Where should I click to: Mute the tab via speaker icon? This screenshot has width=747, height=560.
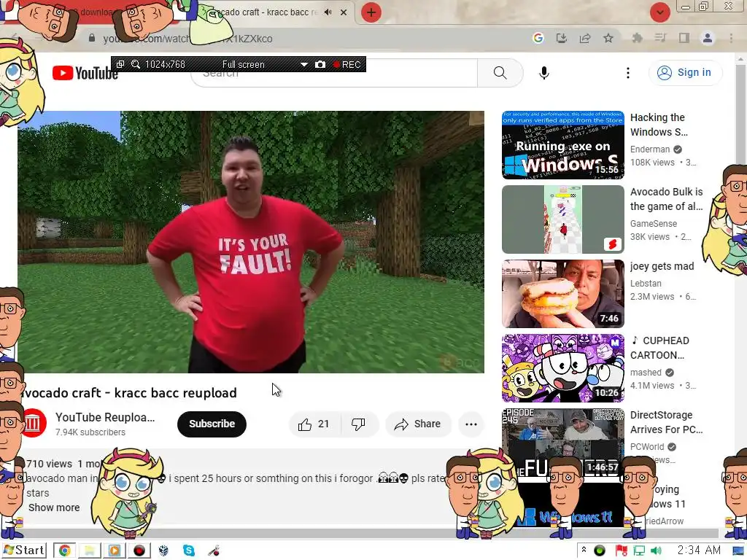click(x=328, y=12)
